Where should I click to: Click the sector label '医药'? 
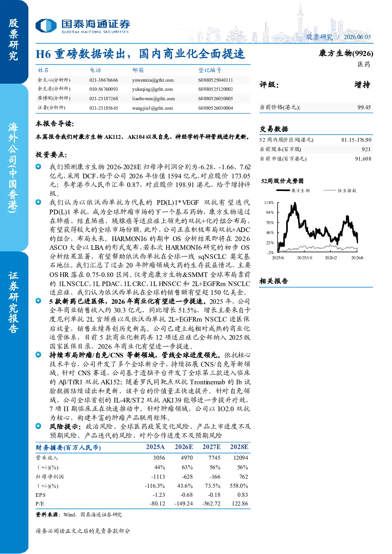click(x=364, y=64)
